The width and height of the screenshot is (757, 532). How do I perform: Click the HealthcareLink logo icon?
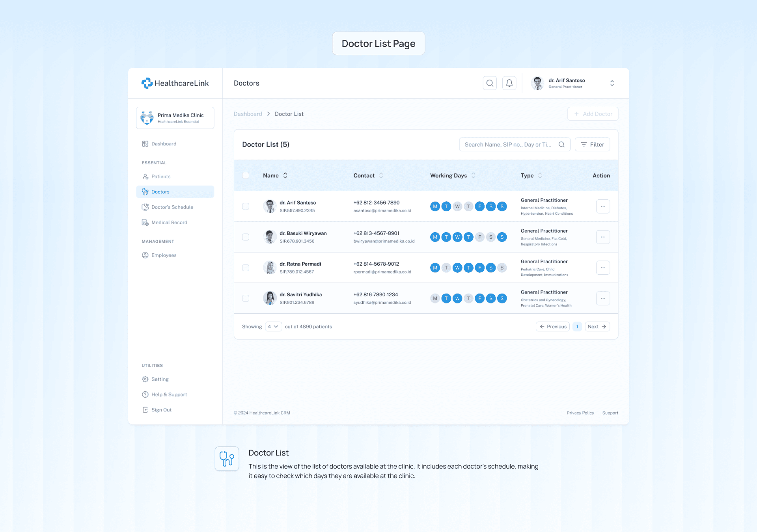pos(147,83)
